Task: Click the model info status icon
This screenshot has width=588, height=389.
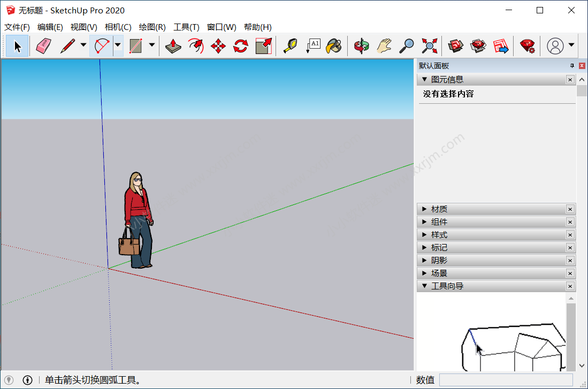Action: coord(27,380)
